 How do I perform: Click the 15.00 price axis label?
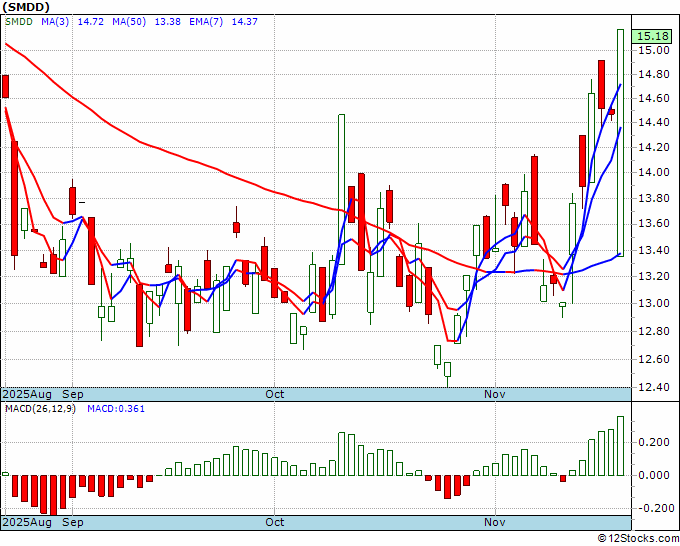click(654, 50)
